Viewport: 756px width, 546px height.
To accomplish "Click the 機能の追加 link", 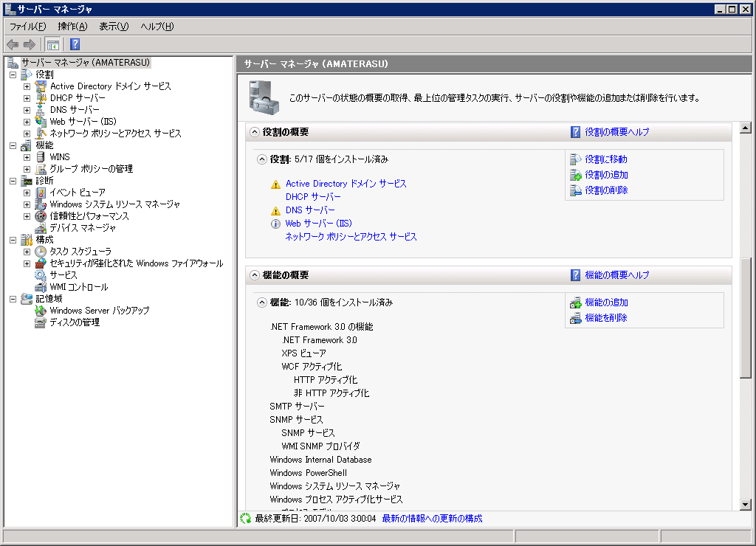I will (606, 303).
